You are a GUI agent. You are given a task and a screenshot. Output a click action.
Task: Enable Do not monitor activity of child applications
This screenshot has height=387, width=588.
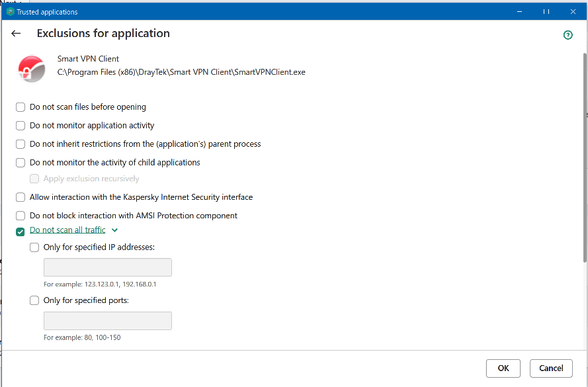point(21,163)
